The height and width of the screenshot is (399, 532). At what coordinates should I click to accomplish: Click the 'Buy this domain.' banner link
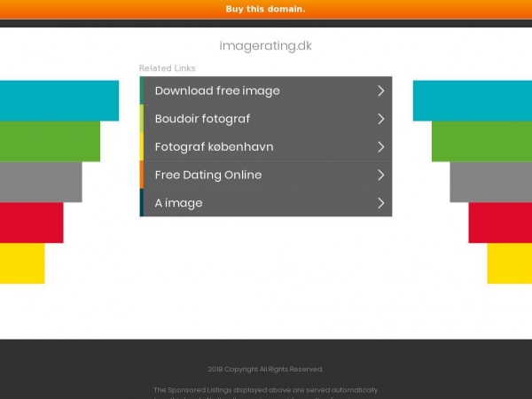266,9
